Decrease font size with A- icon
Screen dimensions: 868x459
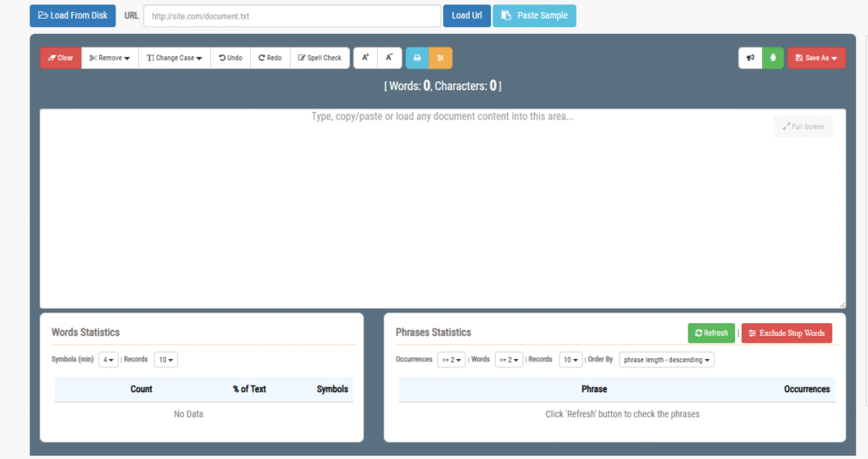click(x=389, y=58)
